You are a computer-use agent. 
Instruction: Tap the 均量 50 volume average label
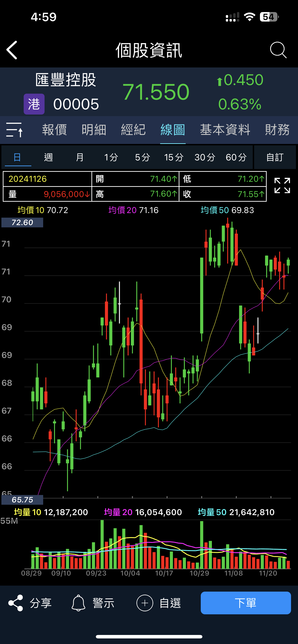212,512
